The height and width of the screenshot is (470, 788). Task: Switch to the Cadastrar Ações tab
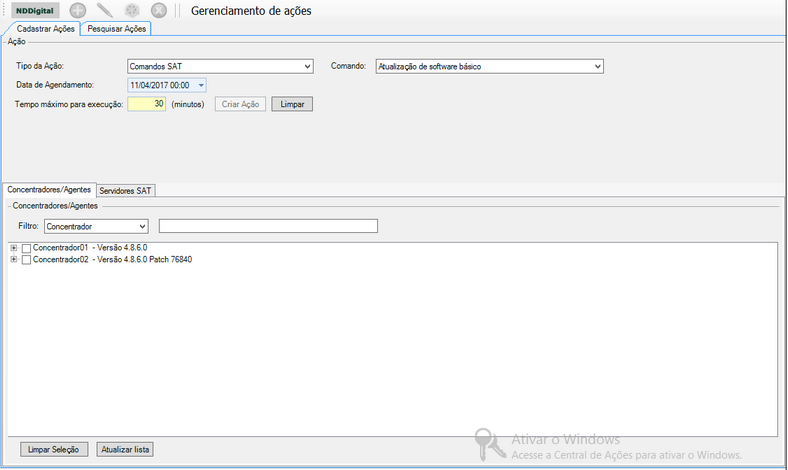(45, 29)
